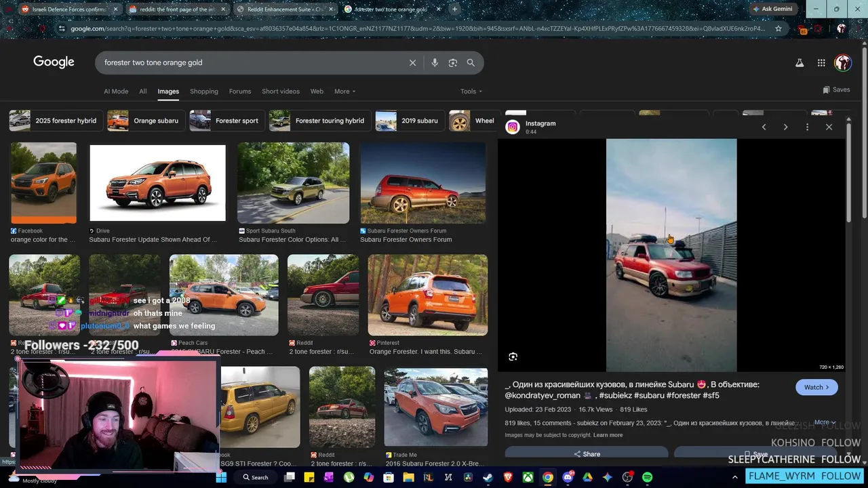
Task: Open Steam from the taskbar
Action: coord(488,477)
